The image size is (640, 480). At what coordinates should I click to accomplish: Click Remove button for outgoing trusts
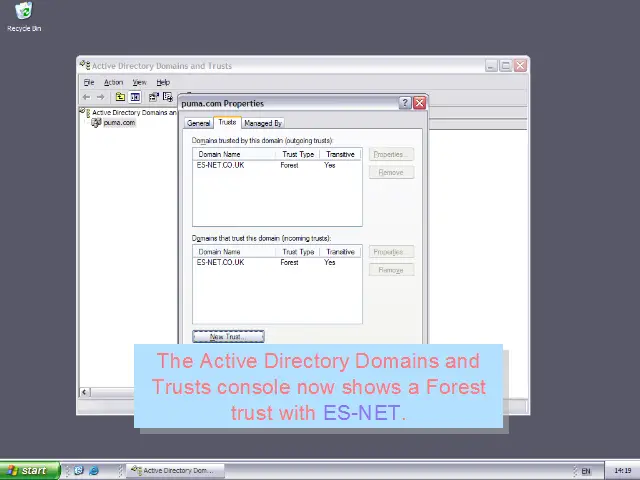391,172
